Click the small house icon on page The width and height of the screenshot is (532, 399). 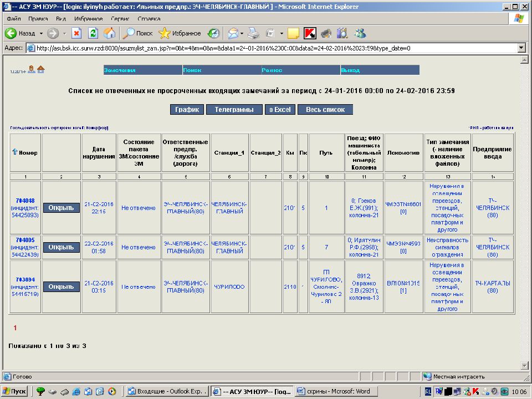point(41,69)
